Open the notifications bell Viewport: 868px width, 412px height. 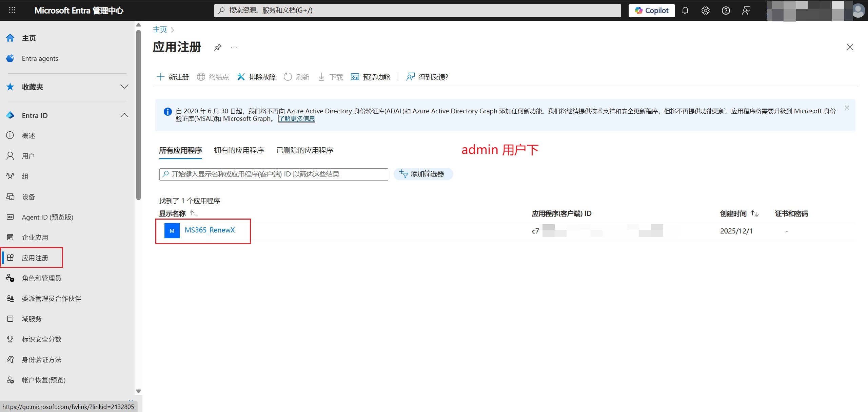[x=685, y=11]
